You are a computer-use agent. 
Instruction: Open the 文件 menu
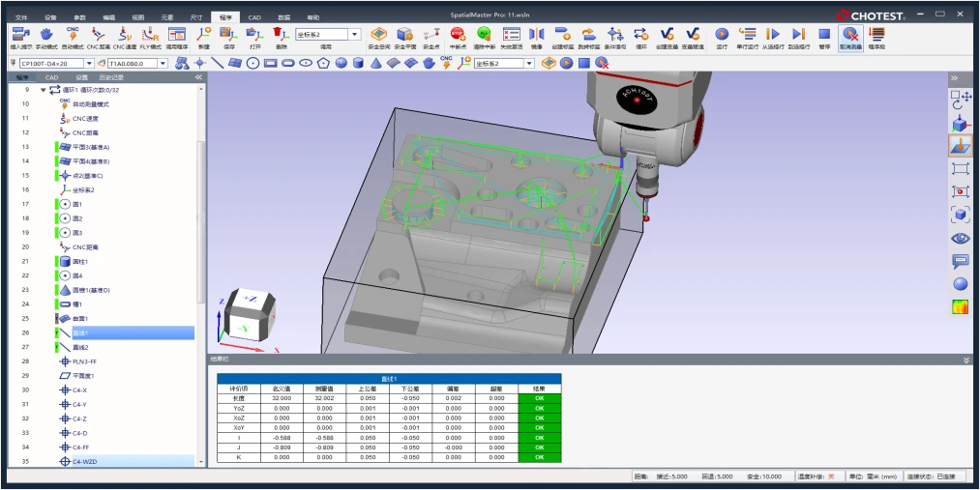click(x=22, y=17)
